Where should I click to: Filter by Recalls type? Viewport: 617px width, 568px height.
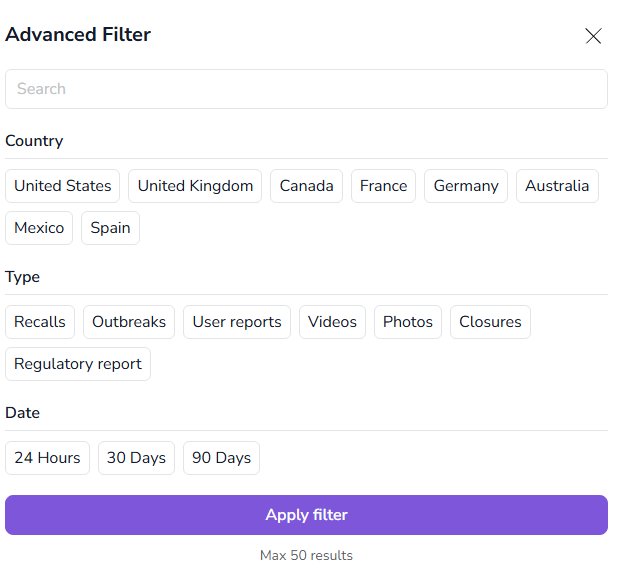tap(40, 322)
